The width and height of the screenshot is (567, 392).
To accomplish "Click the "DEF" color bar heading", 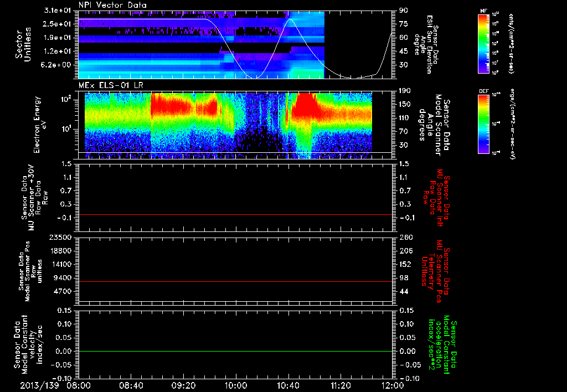I will (484, 91).
